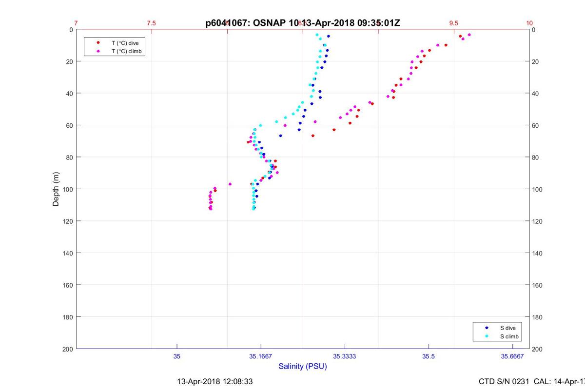Screen dimensions: 585x392
Task: Click the red marker beside 'T (°C) dive'
Action: click(98, 43)
